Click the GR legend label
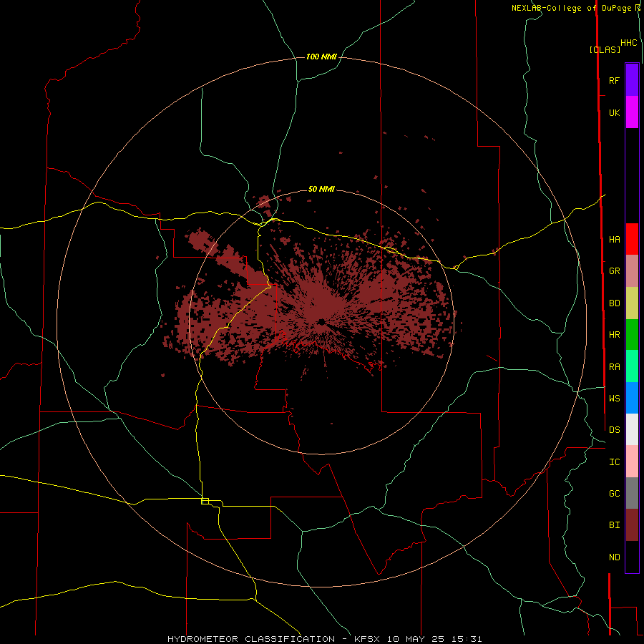This screenshot has width=644, height=644. point(614,271)
